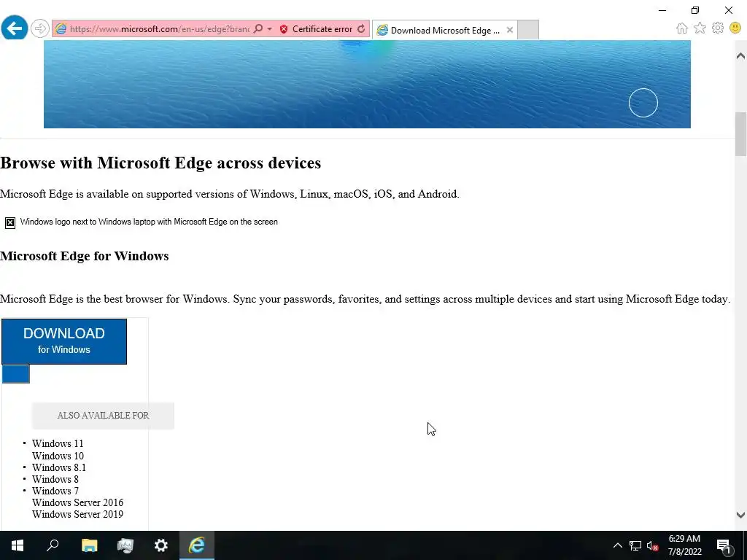747x560 pixels.
Task: Go back with the blue Back arrow
Action: tap(15, 28)
